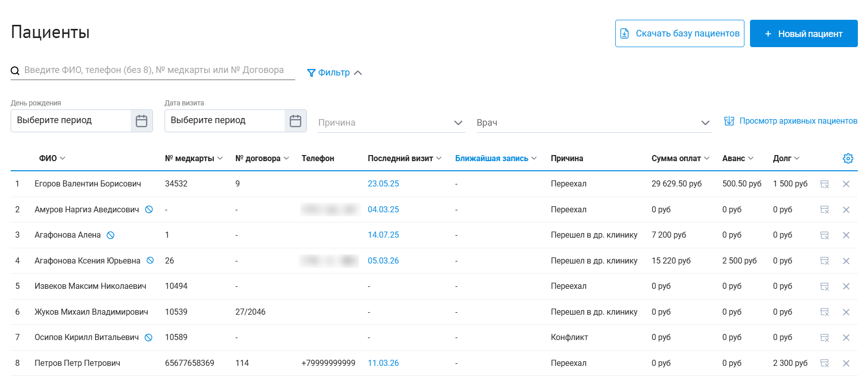Viewport: 868px width, 376px height.
Task: Click delete X in Егоров Валентин row
Action: coord(846,184)
